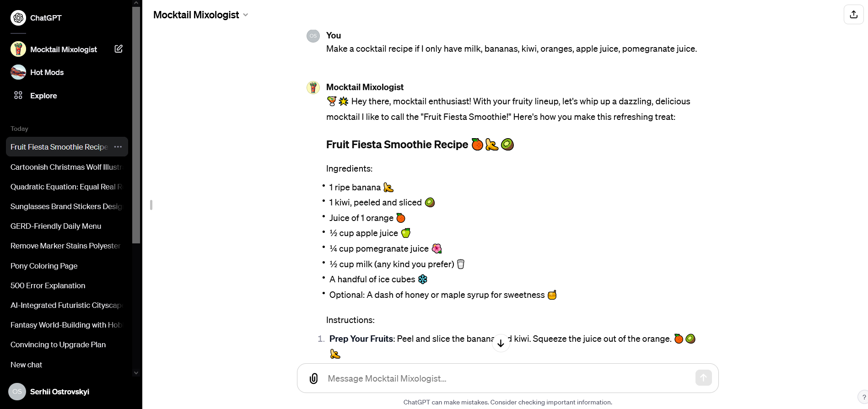Click the scroll-to-bottom arrow icon
The height and width of the screenshot is (409, 868).
point(501,343)
